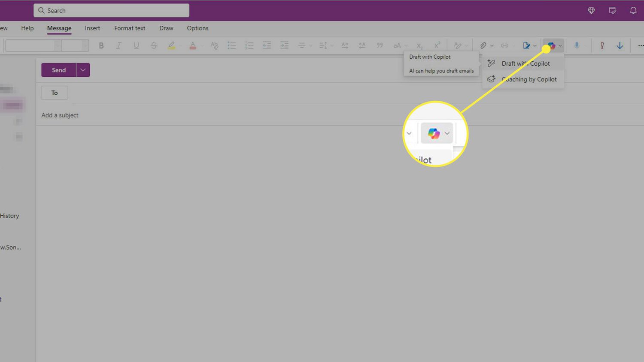Click the To recipients button
Viewport: 644px width, 362px height.
tap(55, 93)
